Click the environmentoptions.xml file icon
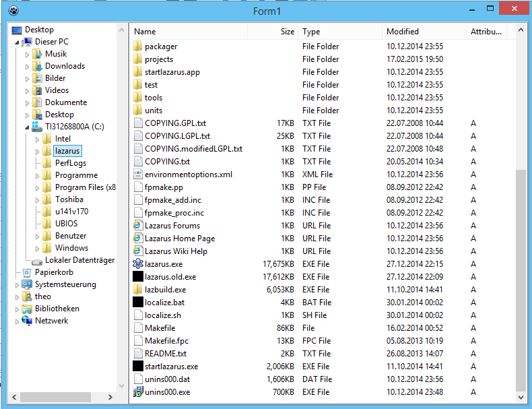 coord(138,174)
